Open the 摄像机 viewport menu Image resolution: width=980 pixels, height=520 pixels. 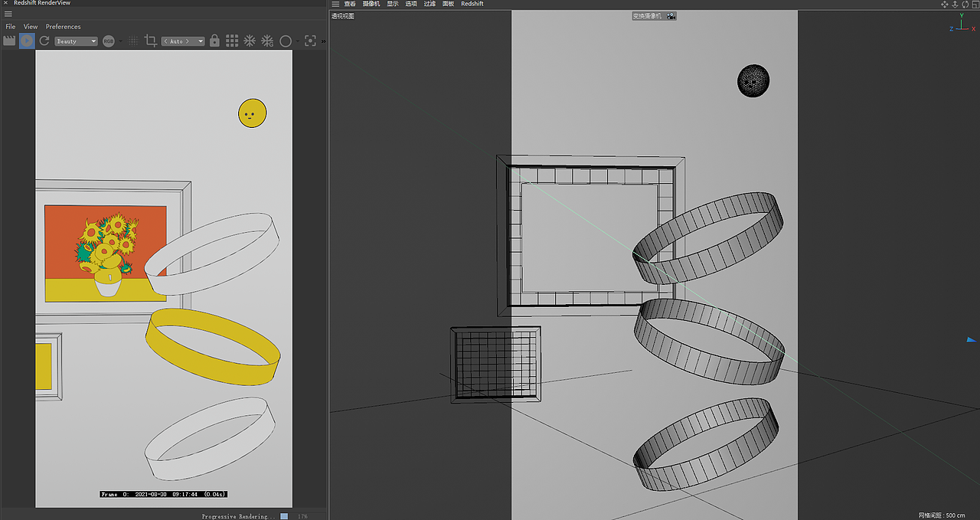point(371,4)
